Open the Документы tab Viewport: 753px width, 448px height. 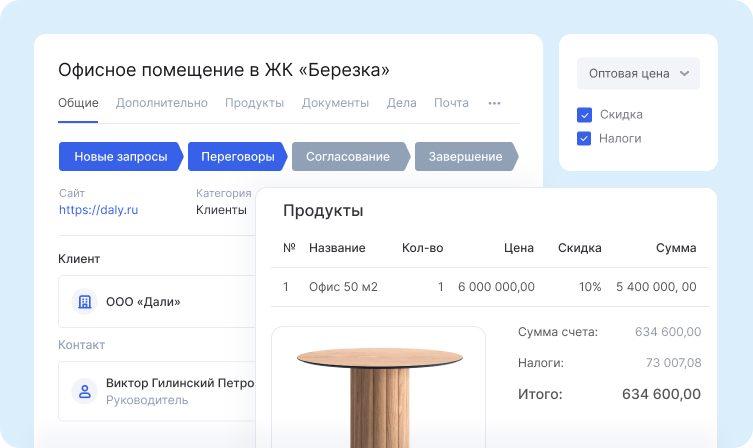coord(335,103)
